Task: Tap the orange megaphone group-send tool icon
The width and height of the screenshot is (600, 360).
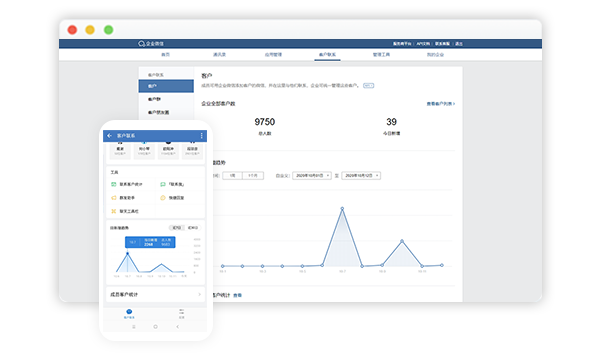Action: click(x=114, y=198)
